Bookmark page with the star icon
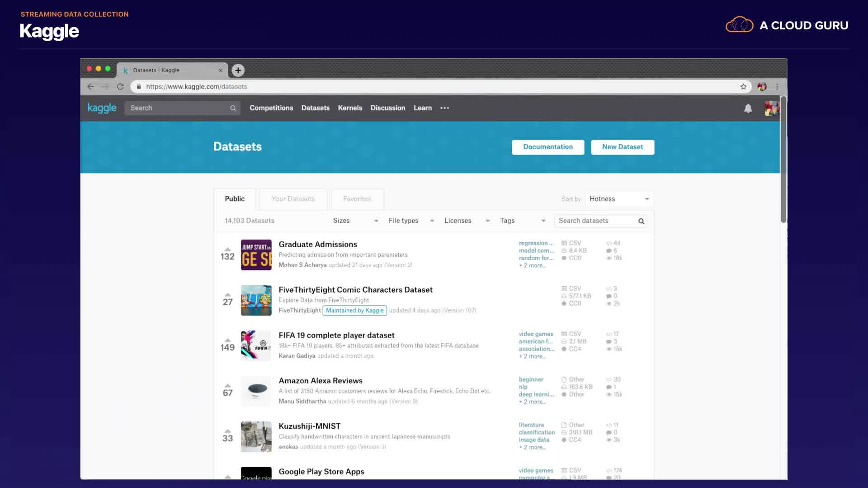The height and width of the screenshot is (488, 868). [x=743, y=87]
